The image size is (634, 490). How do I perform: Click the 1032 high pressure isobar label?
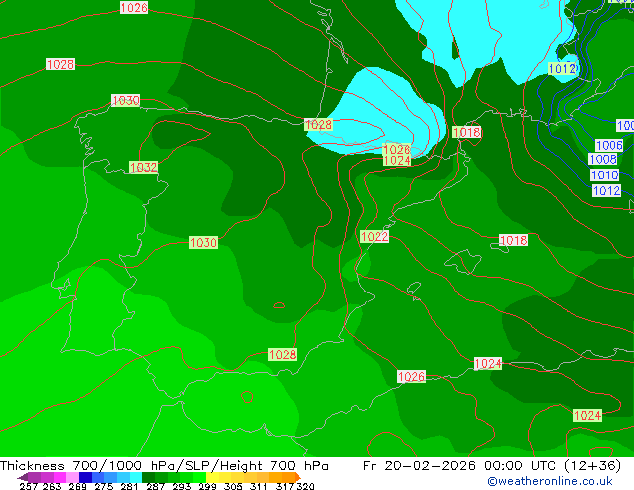point(144,167)
